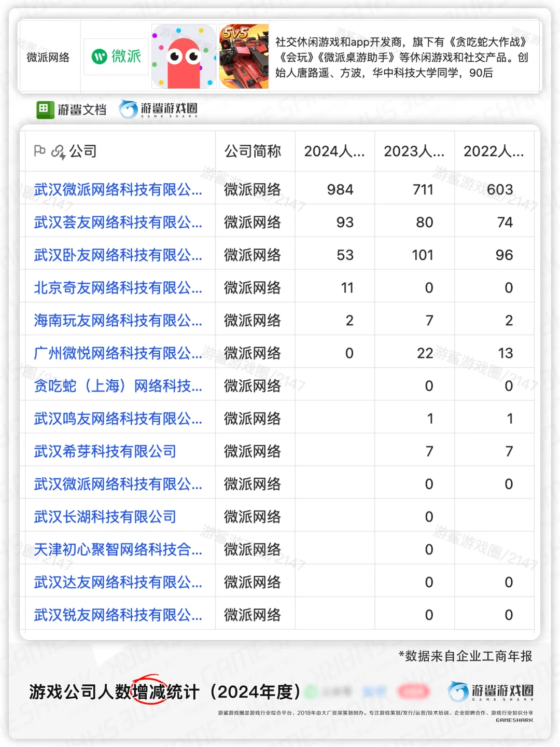Open the 广州微悦网络科技有限公... link
Viewport: 560px width, 747px height.
point(118,353)
